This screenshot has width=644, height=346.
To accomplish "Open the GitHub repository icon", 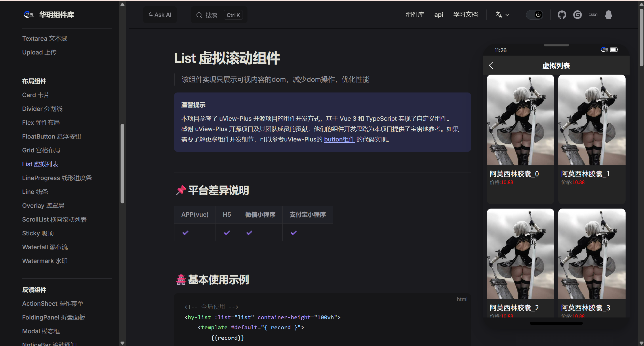I will click(x=562, y=15).
